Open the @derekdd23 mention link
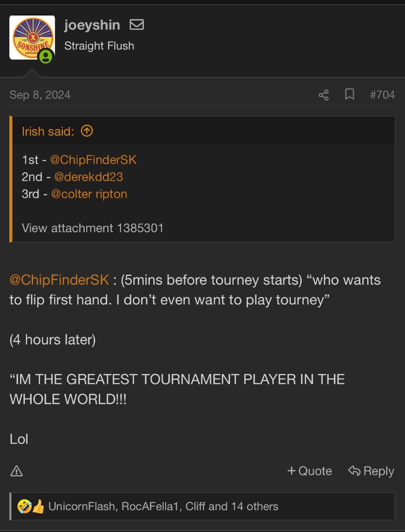This screenshot has height=532, width=405. (x=89, y=177)
